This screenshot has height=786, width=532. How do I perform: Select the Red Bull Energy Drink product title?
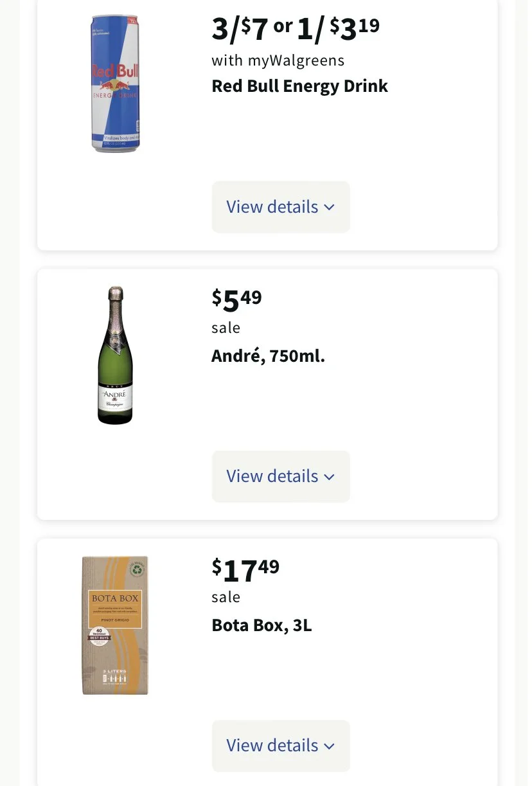point(299,86)
